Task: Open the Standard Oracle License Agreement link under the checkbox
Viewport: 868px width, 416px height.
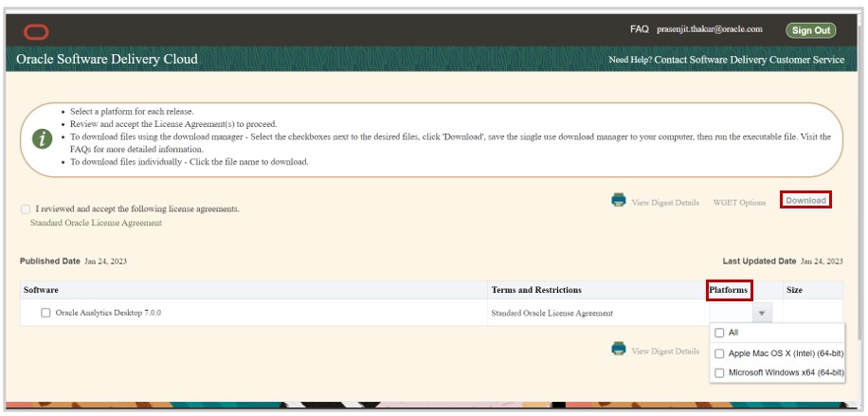Action: point(97,223)
